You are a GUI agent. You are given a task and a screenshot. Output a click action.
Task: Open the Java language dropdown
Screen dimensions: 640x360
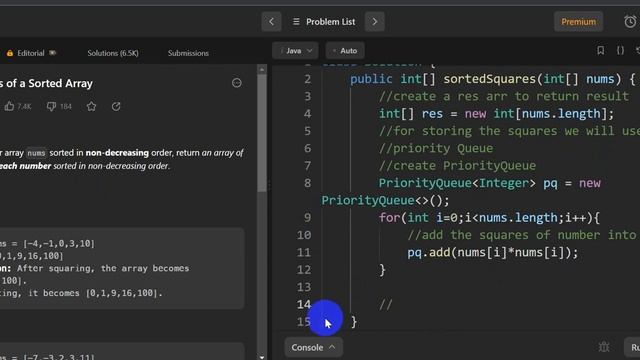pyautogui.click(x=295, y=51)
